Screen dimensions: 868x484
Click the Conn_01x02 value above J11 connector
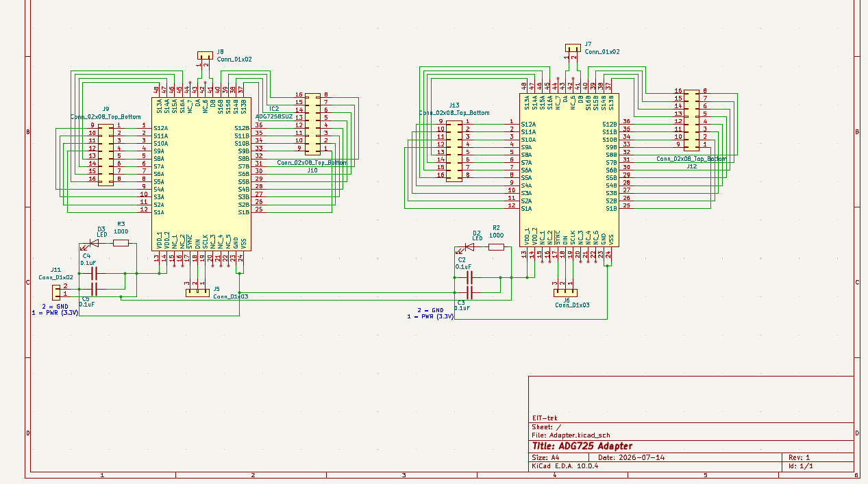click(x=55, y=277)
